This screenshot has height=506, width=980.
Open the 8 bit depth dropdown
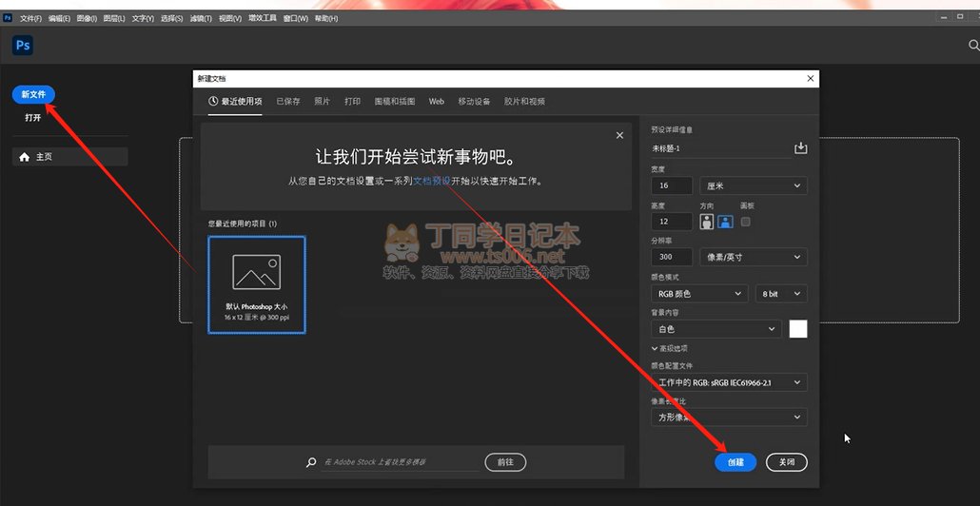781,294
